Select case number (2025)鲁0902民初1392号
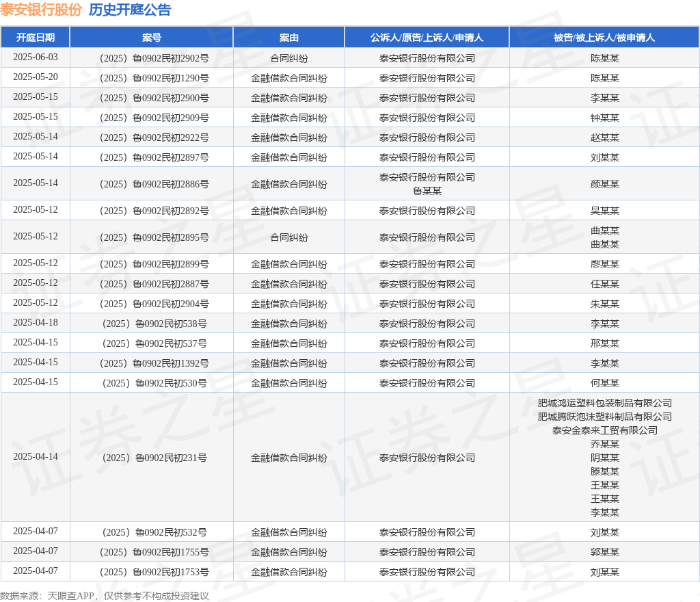The width and height of the screenshot is (700, 602). pyautogui.click(x=154, y=363)
